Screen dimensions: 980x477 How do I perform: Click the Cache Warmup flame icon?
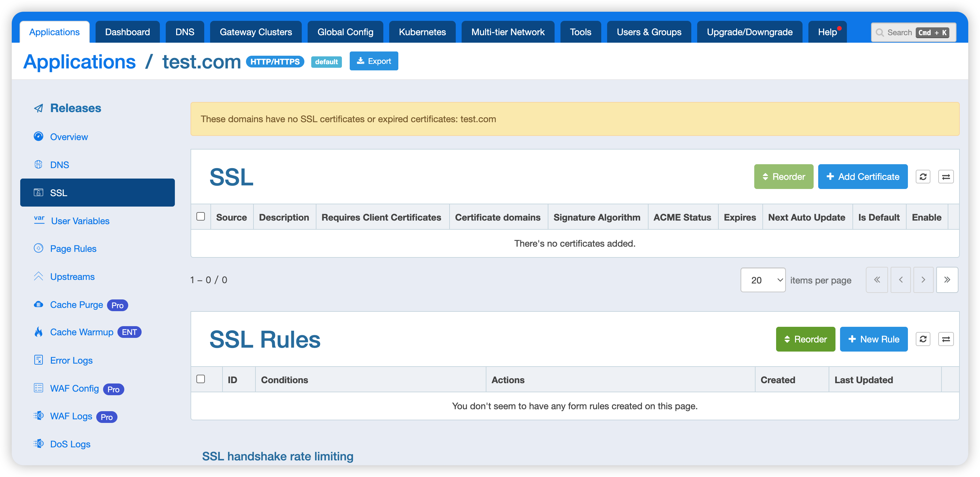click(38, 332)
